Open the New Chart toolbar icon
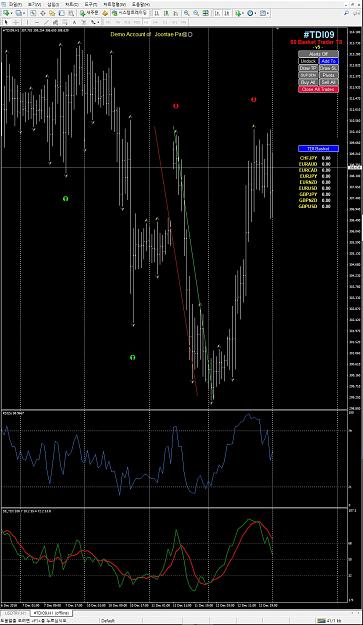Viewport: 363px width, 625px height. point(6,13)
